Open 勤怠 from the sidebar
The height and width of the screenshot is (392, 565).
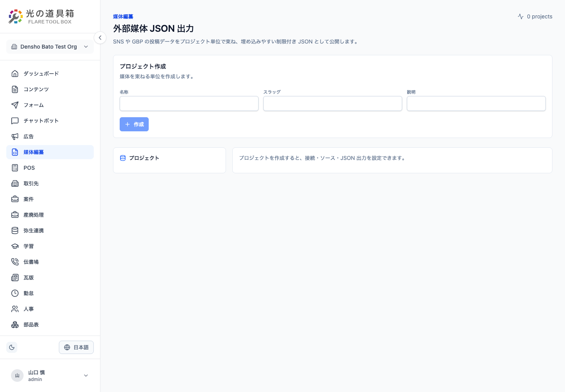(x=50, y=293)
